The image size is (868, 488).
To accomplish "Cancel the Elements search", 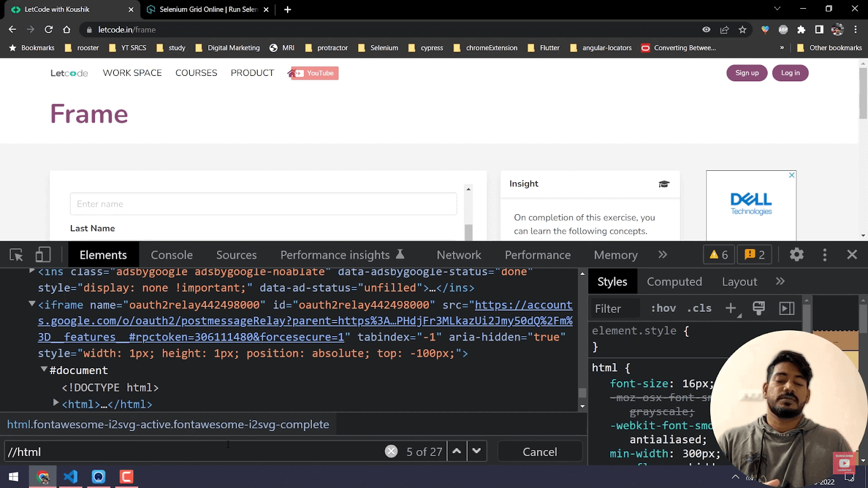I will coord(540,452).
